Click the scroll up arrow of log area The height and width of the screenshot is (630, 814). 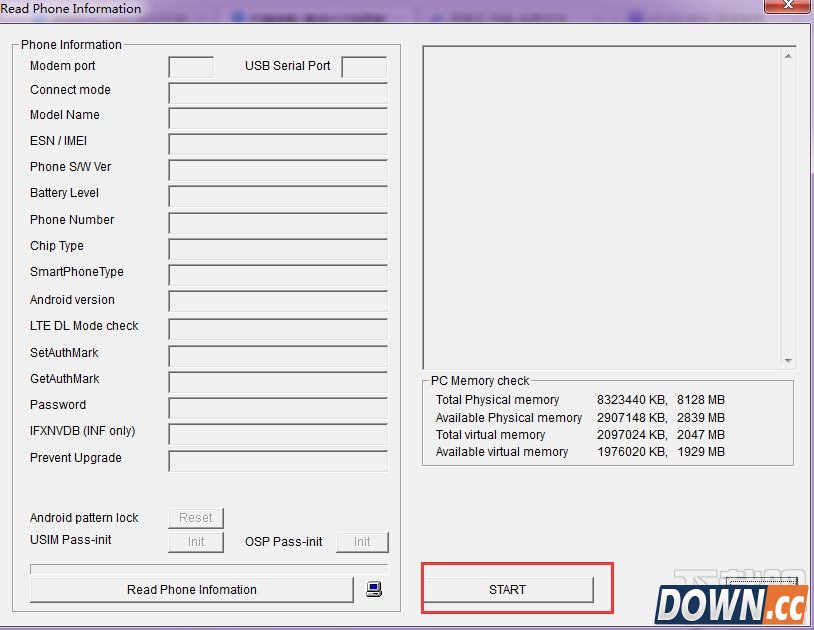click(x=788, y=55)
